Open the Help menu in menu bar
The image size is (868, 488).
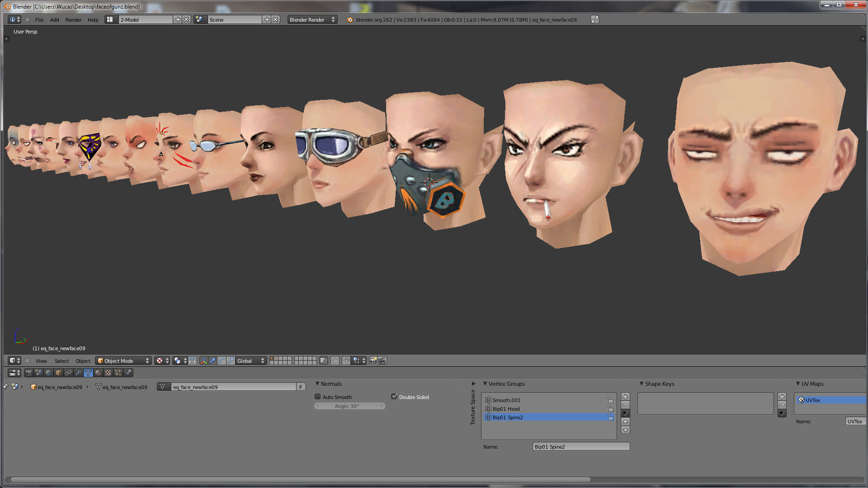[x=92, y=20]
